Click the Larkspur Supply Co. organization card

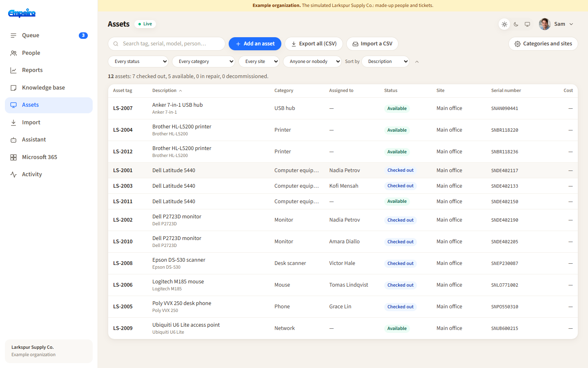click(x=49, y=351)
